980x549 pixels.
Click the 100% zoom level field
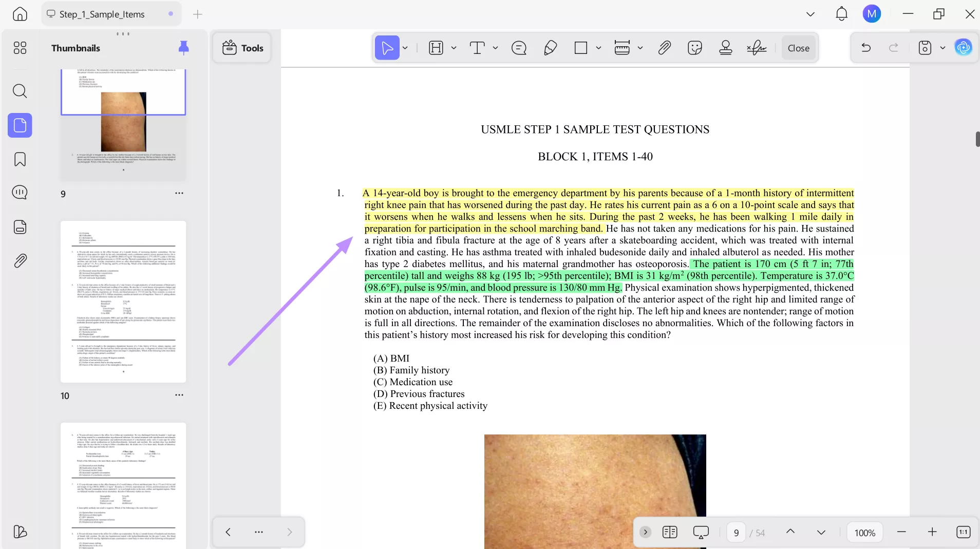click(x=865, y=533)
